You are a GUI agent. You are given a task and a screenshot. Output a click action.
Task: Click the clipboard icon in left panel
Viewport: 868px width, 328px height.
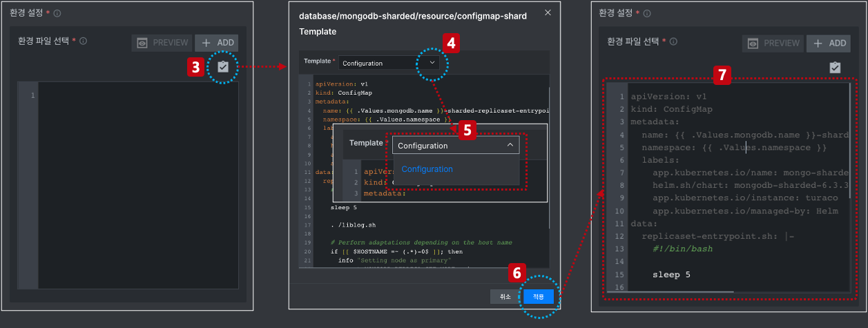(x=222, y=67)
